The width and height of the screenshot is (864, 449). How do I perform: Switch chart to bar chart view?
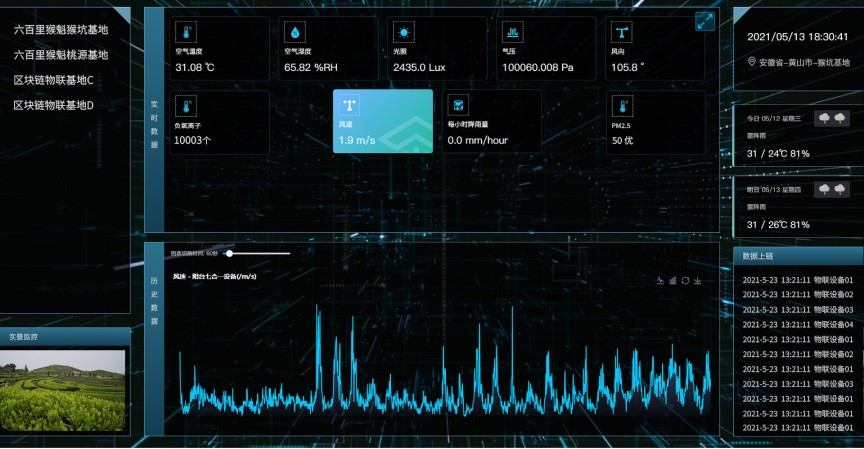[x=673, y=280]
